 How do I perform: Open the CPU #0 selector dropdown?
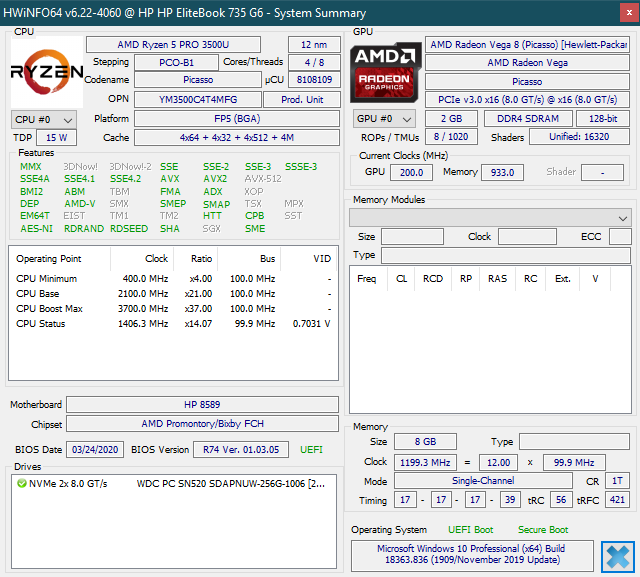coord(44,120)
